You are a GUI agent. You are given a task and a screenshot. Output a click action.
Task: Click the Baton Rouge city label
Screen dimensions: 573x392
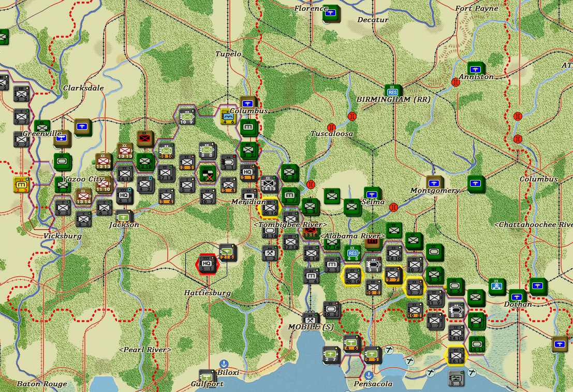coord(42,384)
